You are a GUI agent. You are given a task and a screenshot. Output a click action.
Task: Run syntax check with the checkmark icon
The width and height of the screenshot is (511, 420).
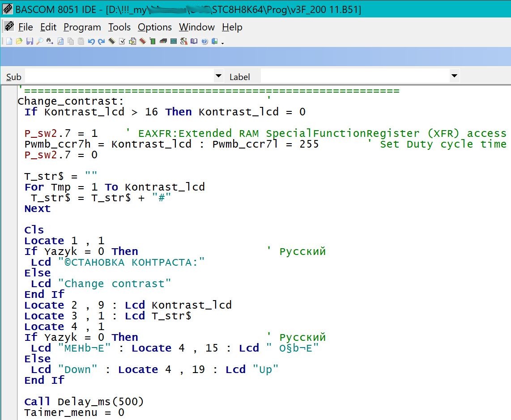[122, 42]
